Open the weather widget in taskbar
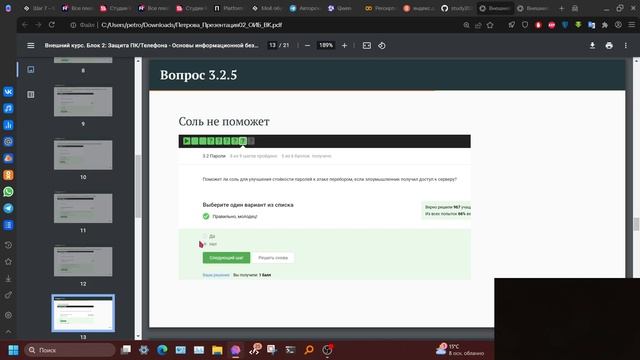The width and height of the screenshot is (640, 360). pos(460,350)
